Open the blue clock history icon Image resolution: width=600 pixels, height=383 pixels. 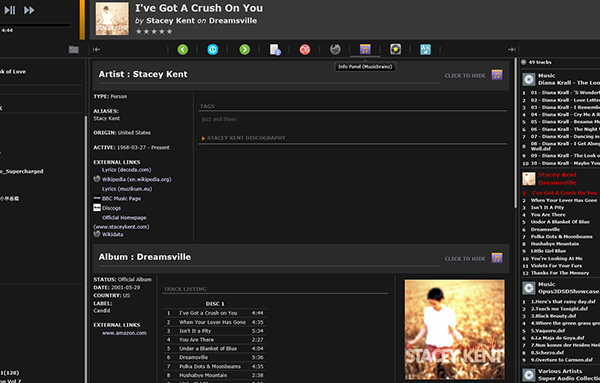[x=213, y=49]
